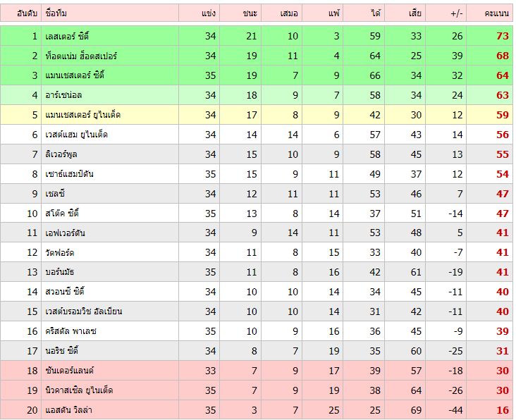
Task: Click Aston Villa's goal difference value -44
Action: (454, 410)
